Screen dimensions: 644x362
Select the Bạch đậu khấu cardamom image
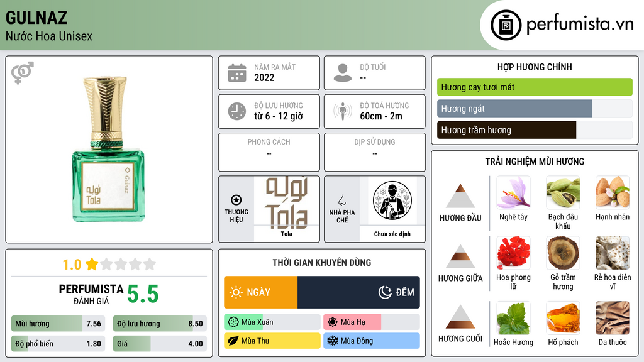[x=563, y=192]
